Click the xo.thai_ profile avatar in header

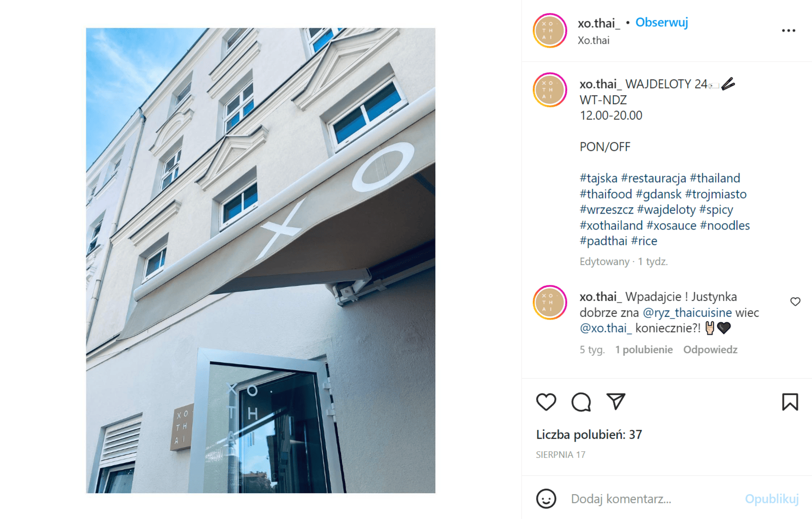550,31
